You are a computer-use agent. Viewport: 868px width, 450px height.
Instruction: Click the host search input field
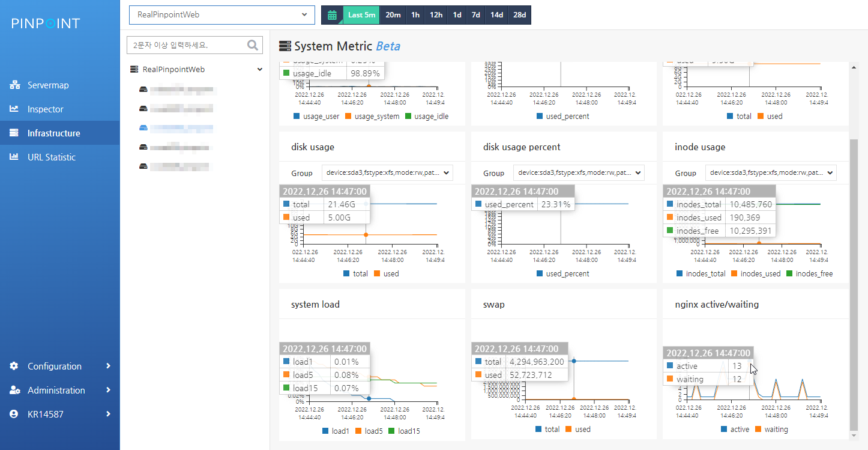click(x=187, y=45)
